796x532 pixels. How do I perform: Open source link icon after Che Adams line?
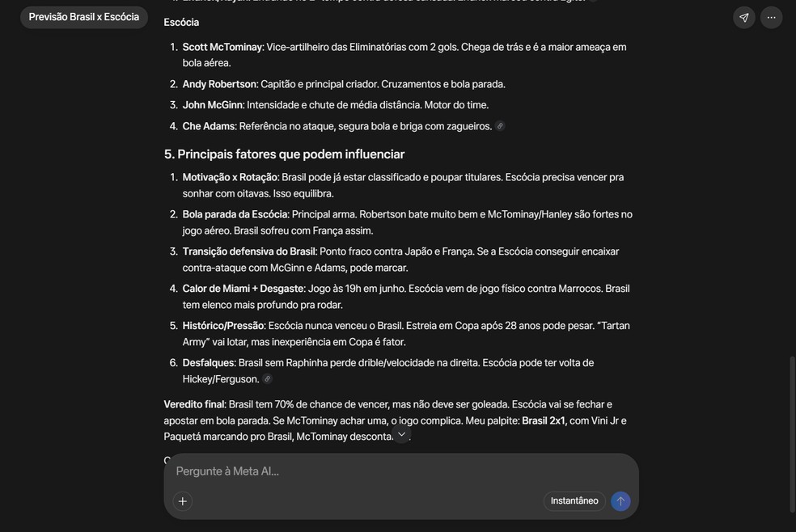[x=500, y=126]
